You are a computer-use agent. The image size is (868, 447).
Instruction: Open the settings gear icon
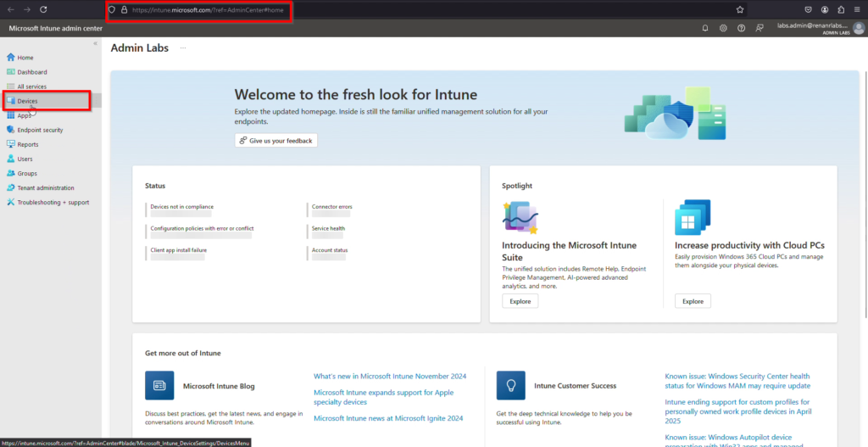point(723,28)
